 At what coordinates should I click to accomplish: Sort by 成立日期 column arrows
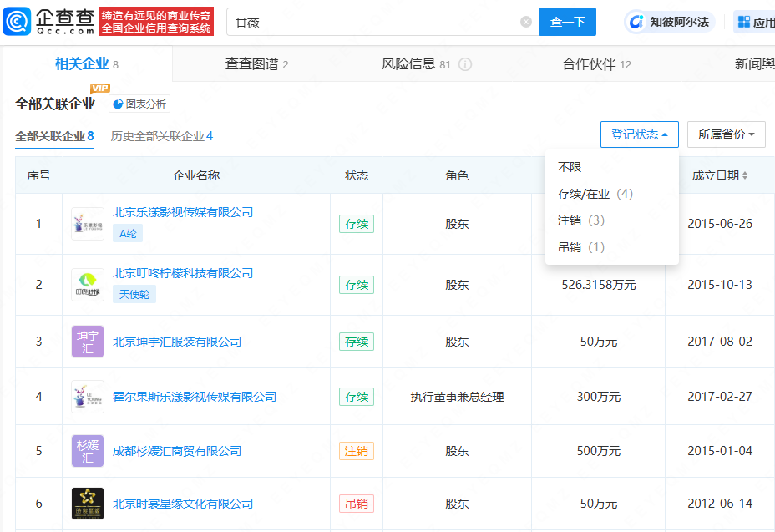point(745,175)
